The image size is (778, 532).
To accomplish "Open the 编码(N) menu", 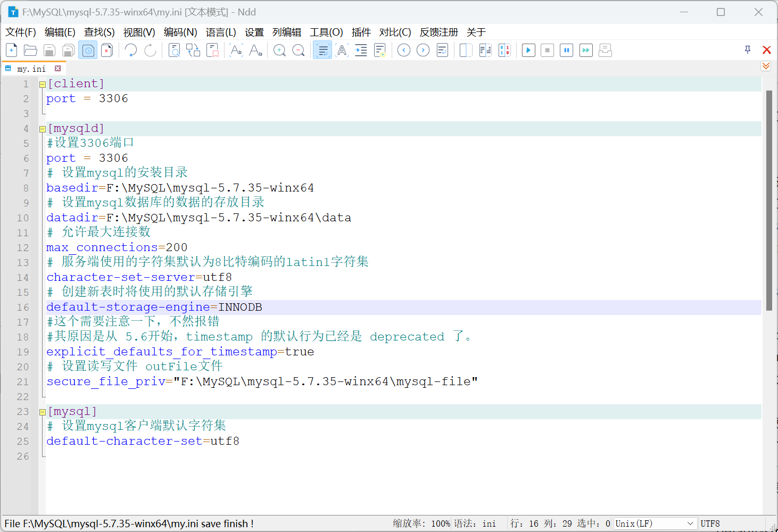I will click(x=180, y=32).
